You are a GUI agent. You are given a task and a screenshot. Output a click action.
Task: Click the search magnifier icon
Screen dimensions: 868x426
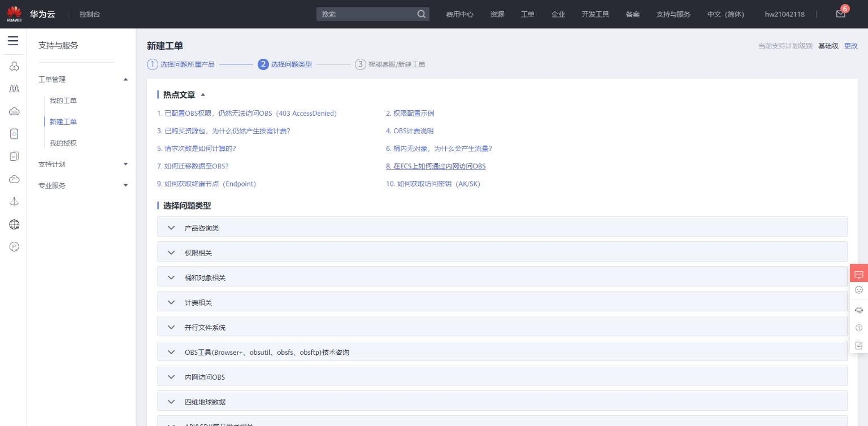pyautogui.click(x=422, y=14)
